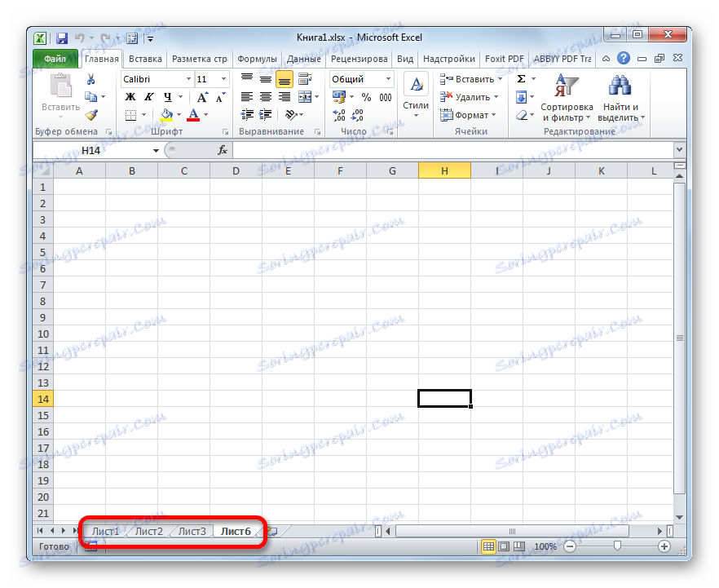Click Merge and Center icon
719x588 pixels.
tap(305, 97)
